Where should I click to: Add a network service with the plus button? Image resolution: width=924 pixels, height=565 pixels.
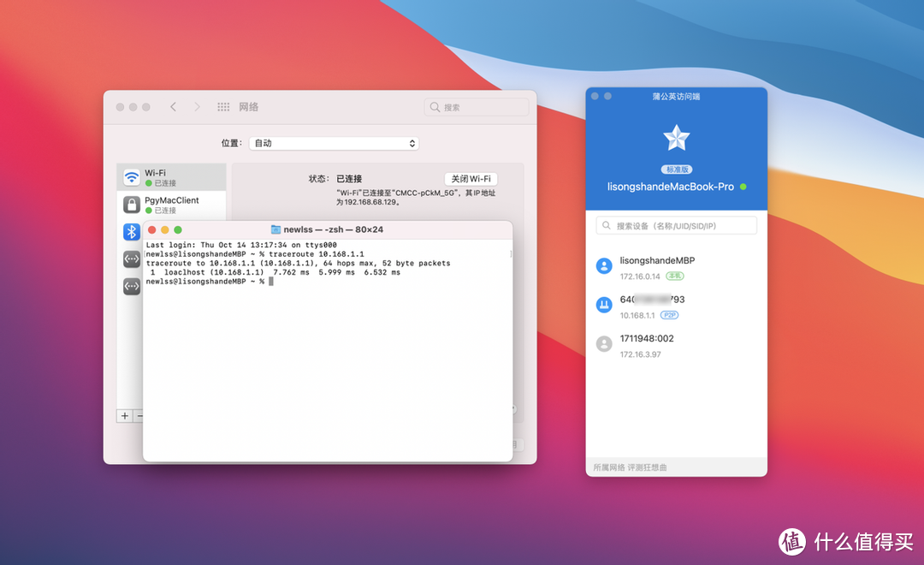[x=124, y=416]
